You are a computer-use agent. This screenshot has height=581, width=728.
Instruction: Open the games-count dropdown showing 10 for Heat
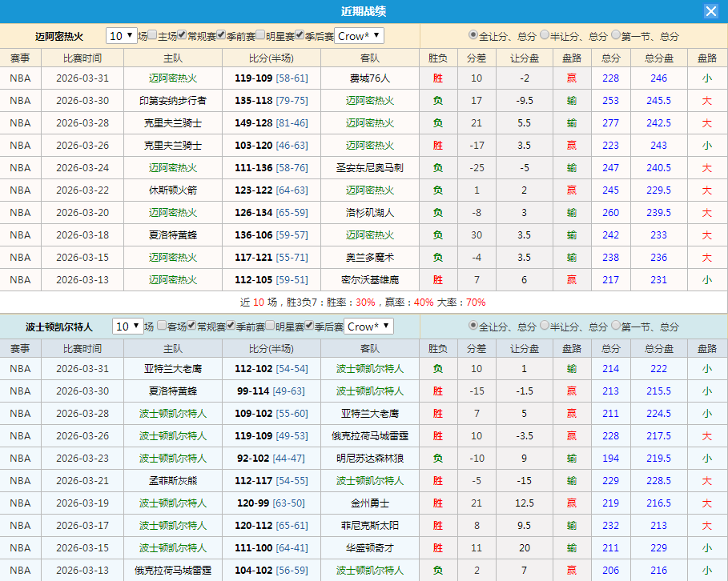(x=121, y=35)
